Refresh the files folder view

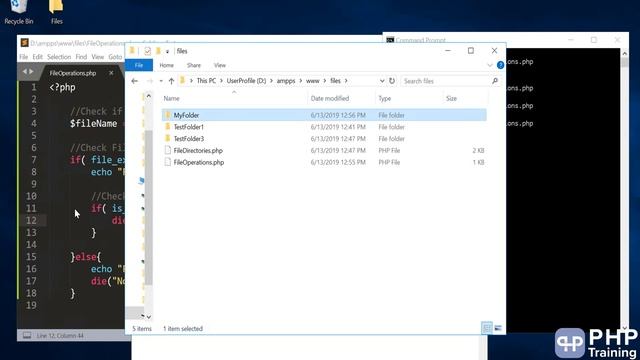(392, 81)
